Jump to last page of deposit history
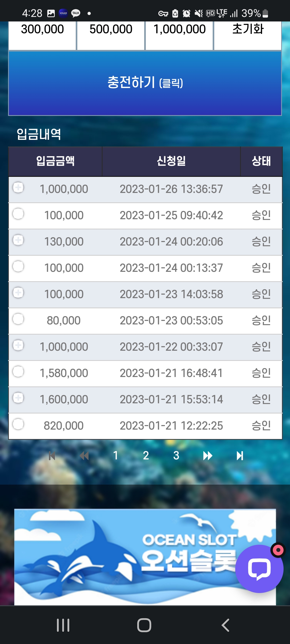Screen dimensions: 290x644 tap(240, 456)
